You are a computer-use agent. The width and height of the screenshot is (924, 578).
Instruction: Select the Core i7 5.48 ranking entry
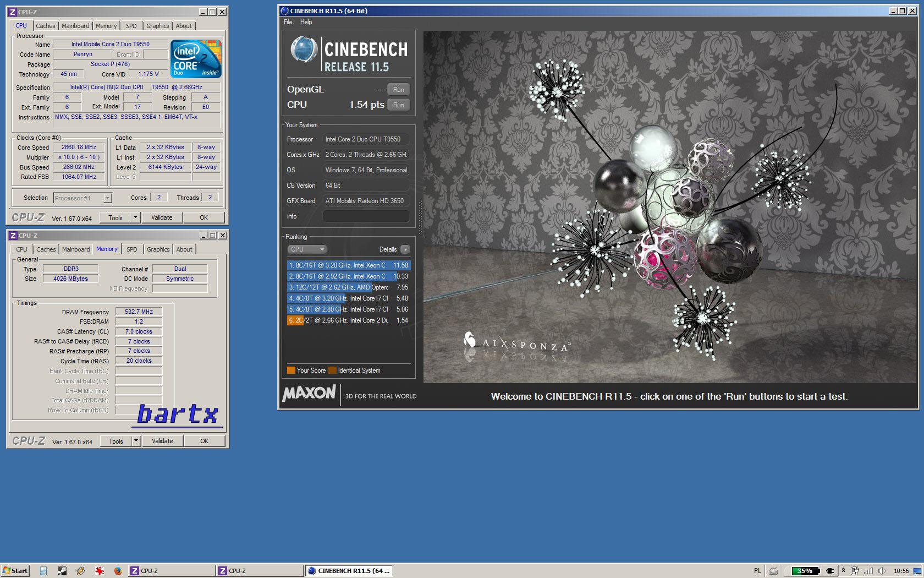(348, 298)
